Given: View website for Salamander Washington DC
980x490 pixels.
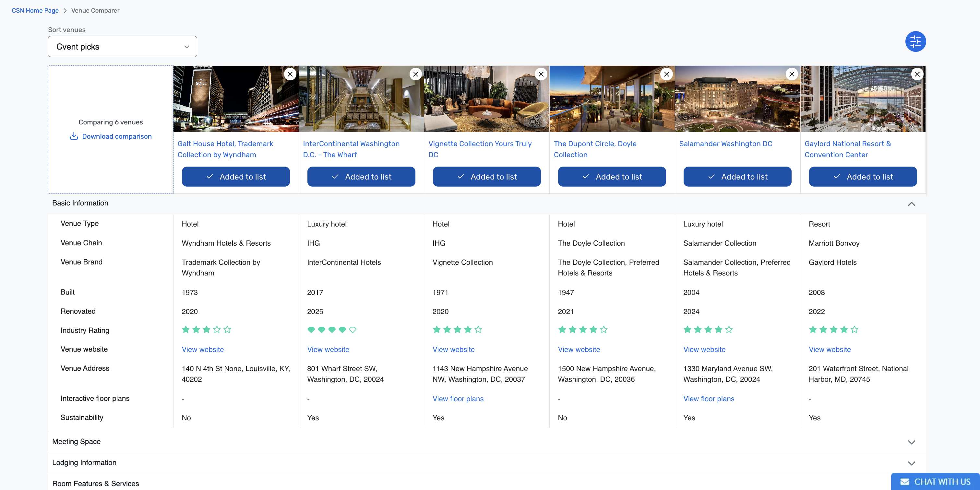Looking at the screenshot, I should [704, 349].
